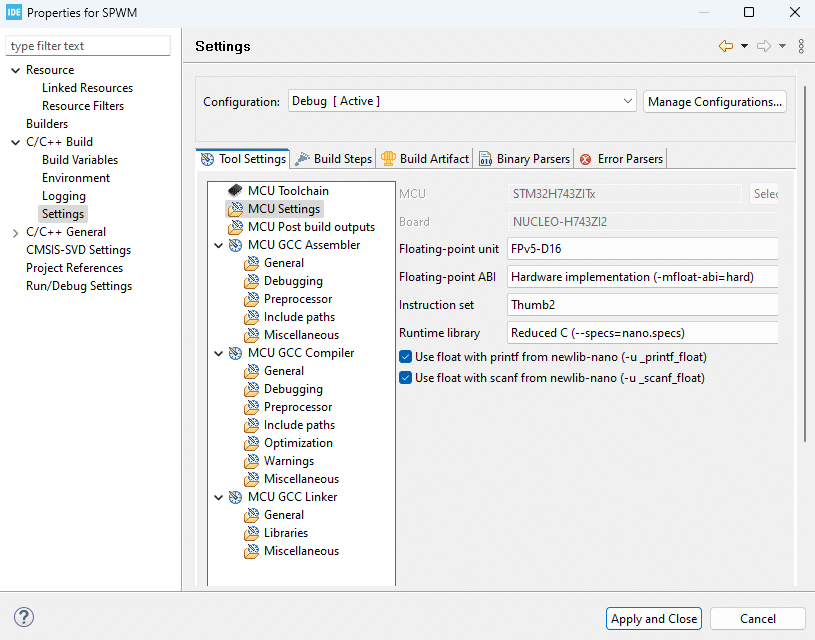Select Resource Filters in the tree

[x=83, y=106]
